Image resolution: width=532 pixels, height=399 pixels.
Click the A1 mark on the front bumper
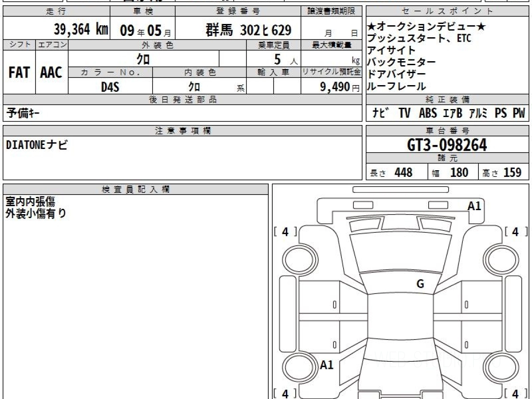point(474,206)
